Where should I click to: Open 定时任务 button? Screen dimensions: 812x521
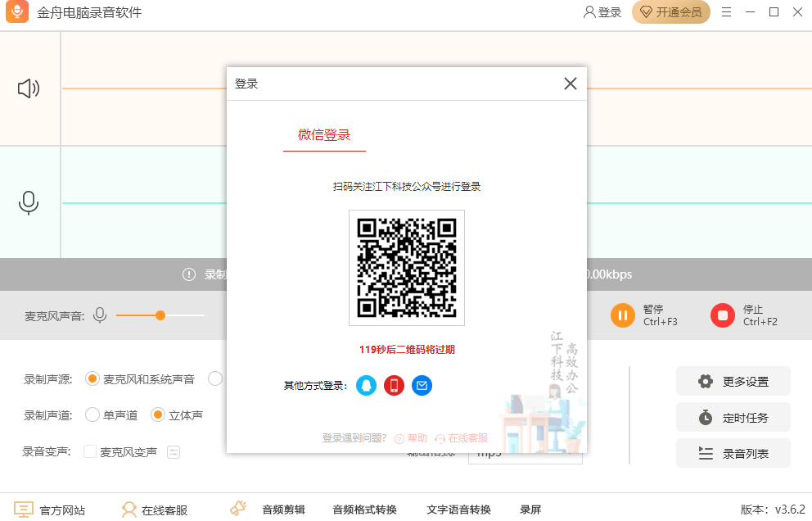[733, 417]
